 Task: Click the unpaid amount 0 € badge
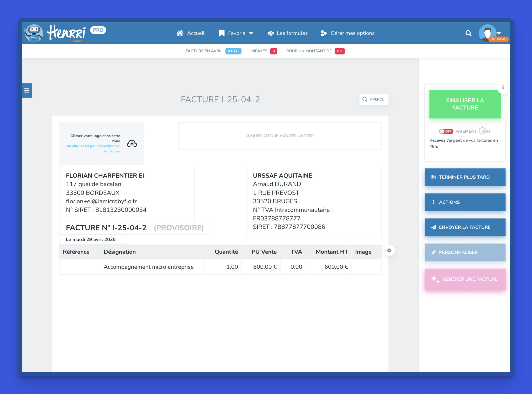340,51
